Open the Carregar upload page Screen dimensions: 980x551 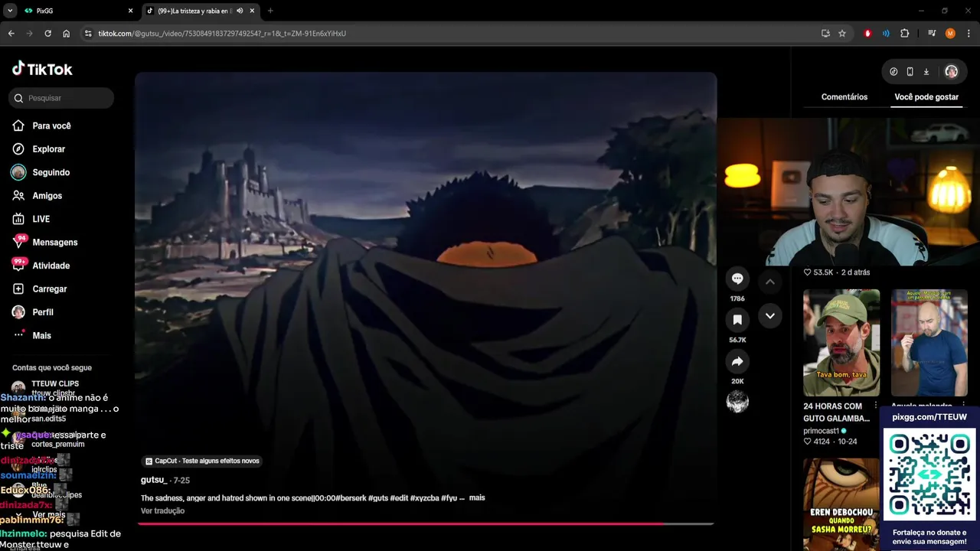click(x=40, y=289)
